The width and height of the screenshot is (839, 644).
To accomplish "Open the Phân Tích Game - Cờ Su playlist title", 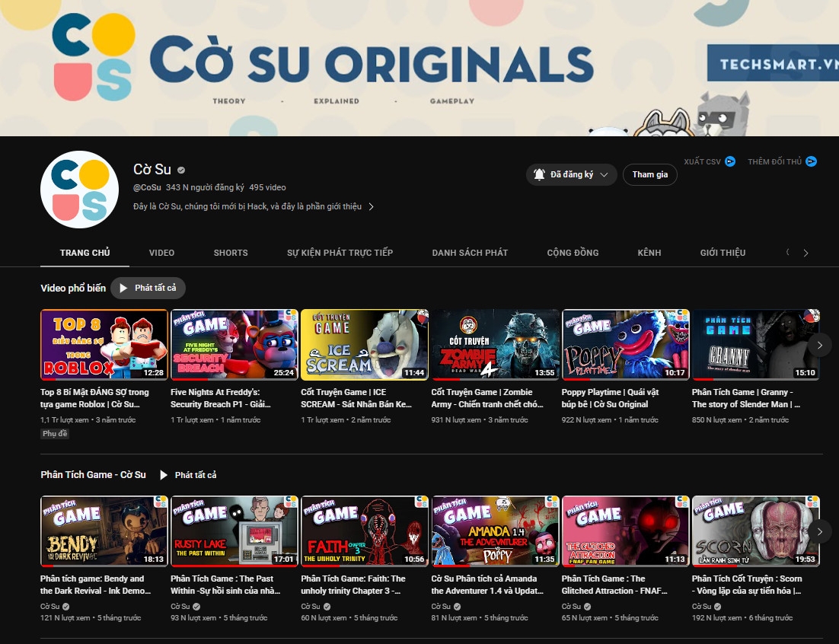I will click(93, 474).
